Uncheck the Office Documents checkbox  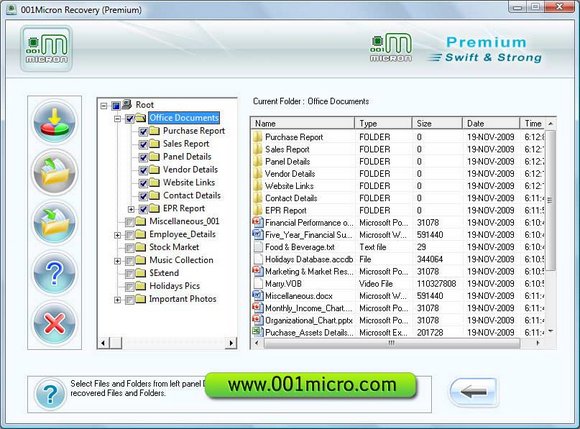pos(129,119)
